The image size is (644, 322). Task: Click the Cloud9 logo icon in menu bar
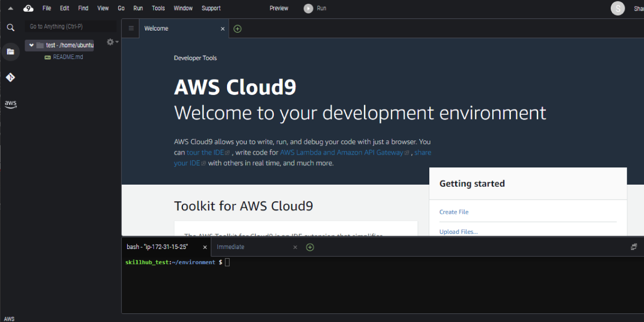[28, 8]
